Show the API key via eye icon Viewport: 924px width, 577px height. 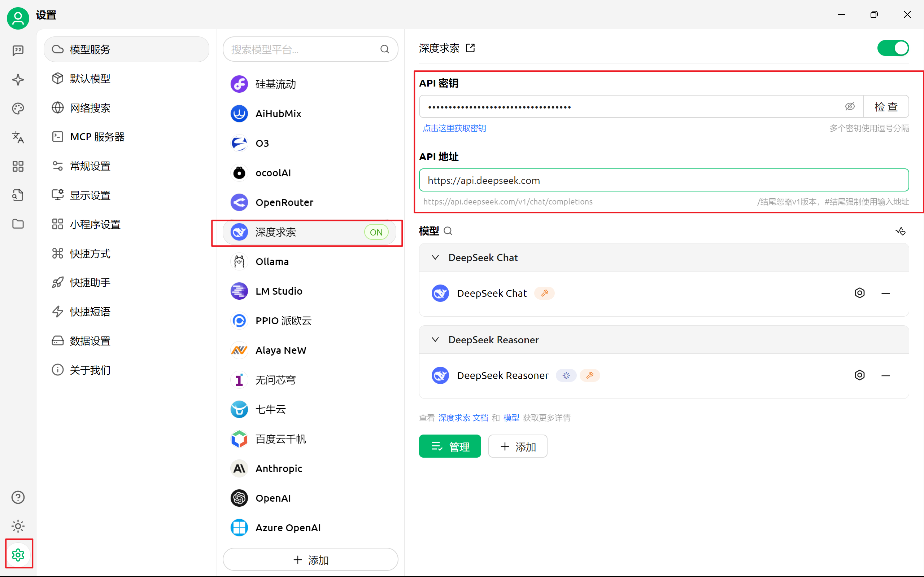(x=850, y=107)
